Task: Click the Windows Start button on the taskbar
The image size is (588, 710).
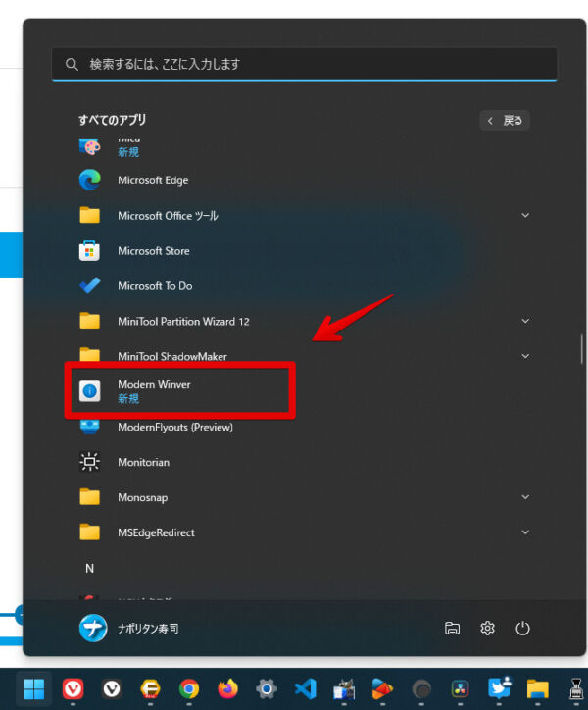Action: (x=34, y=689)
